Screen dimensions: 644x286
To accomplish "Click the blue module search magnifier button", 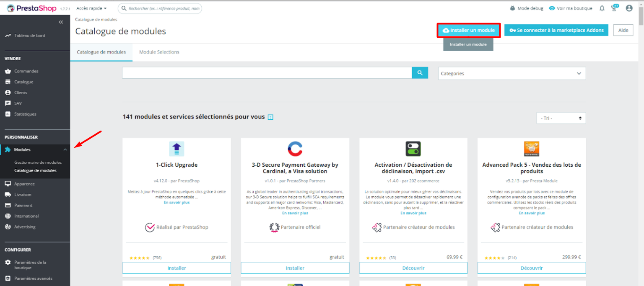I will (420, 73).
